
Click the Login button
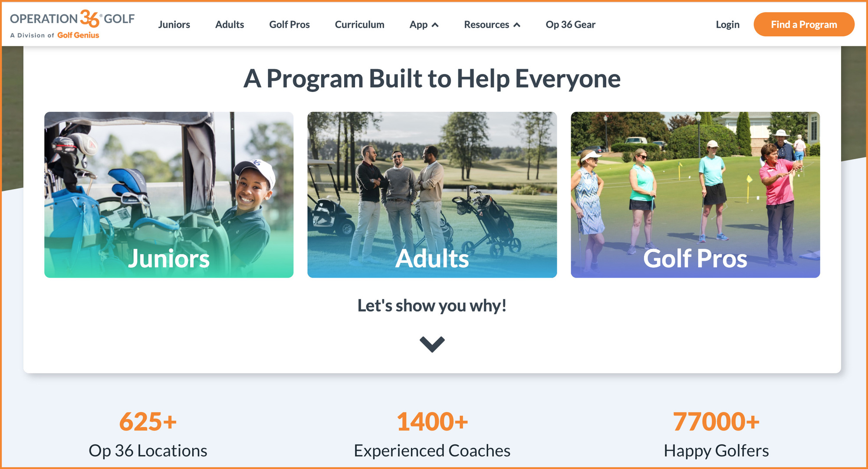point(726,24)
